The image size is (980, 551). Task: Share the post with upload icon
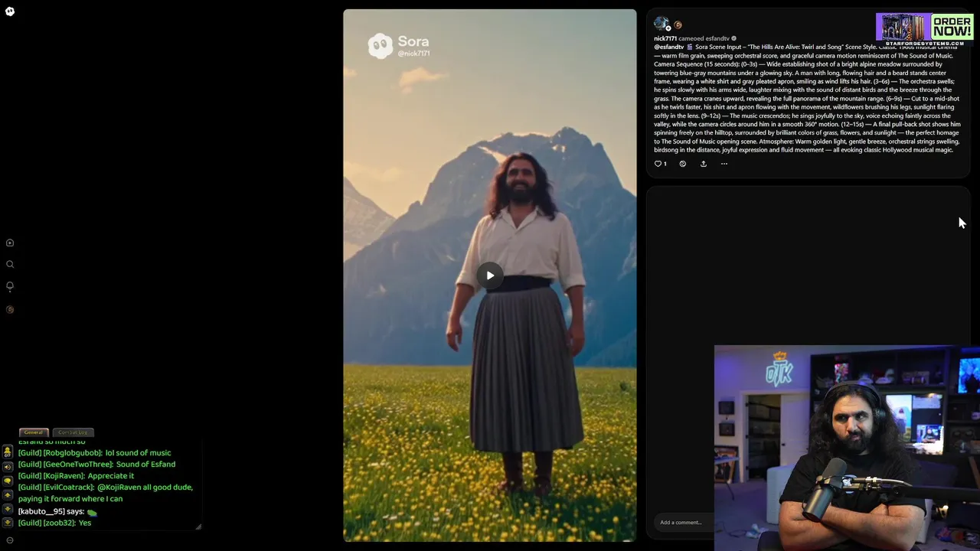[704, 164]
